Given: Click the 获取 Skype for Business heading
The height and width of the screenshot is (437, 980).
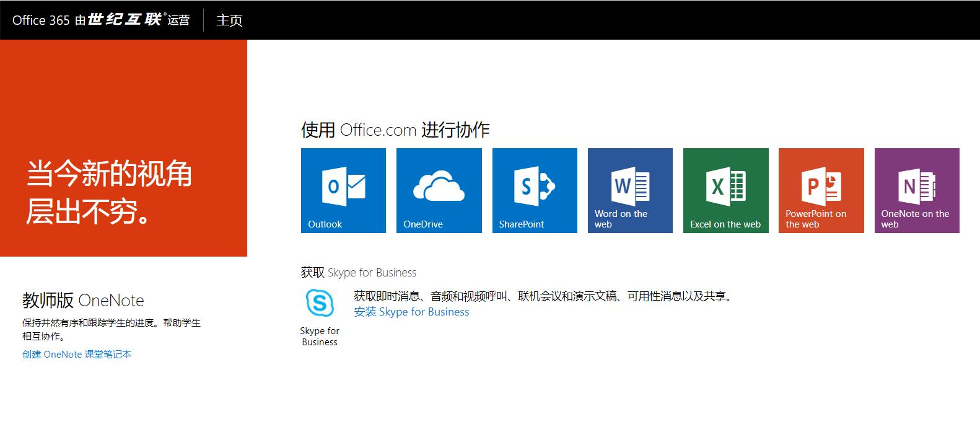Looking at the screenshot, I should click(359, 272).
